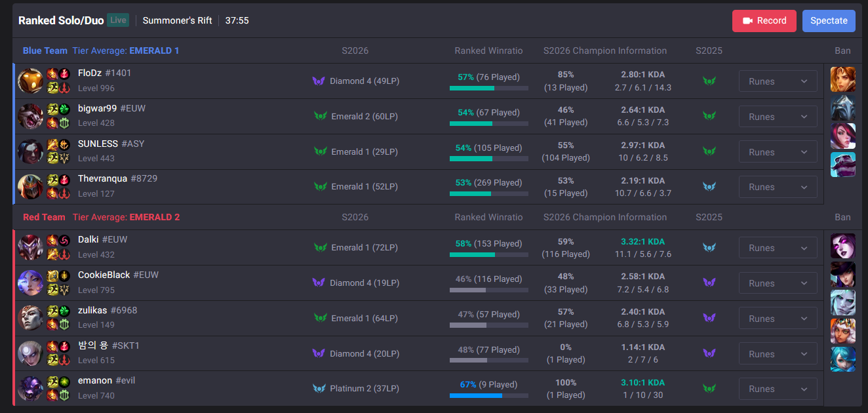Click bigwar99's champion portrait icon

tap(30, 117)
